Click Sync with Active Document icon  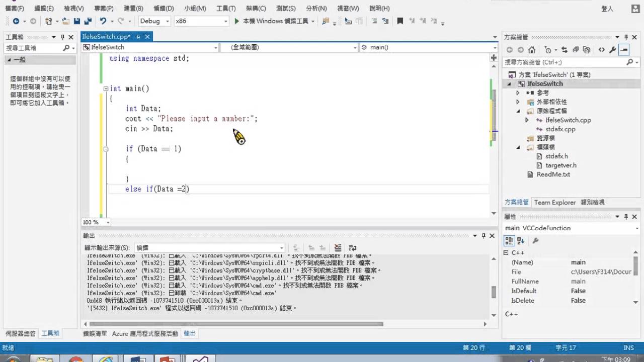[564, 50]
